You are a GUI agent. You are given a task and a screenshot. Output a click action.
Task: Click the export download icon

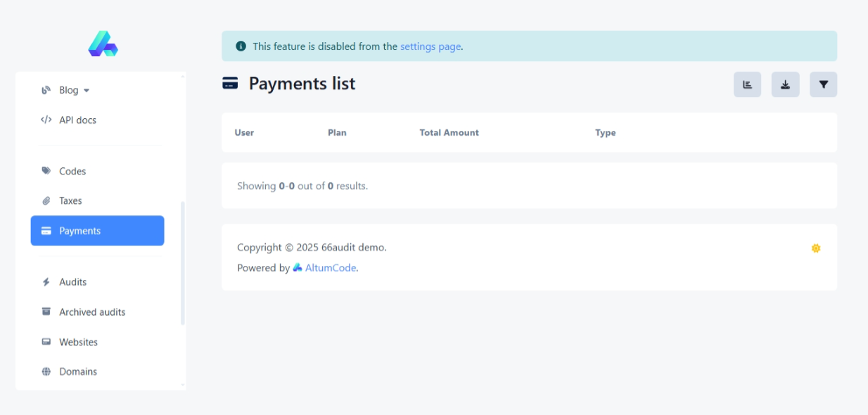point(785,84)
